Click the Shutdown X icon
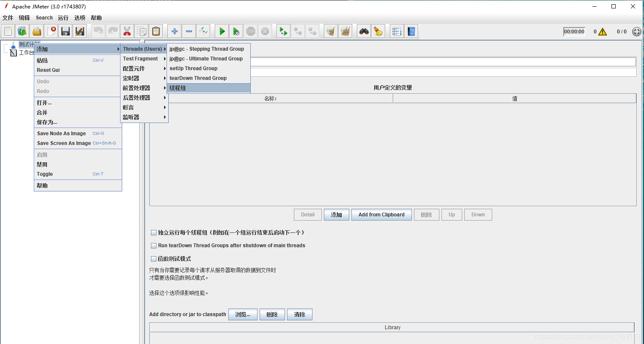The width and height of the screenshot is (644, 344). click(x=265, y=31)
